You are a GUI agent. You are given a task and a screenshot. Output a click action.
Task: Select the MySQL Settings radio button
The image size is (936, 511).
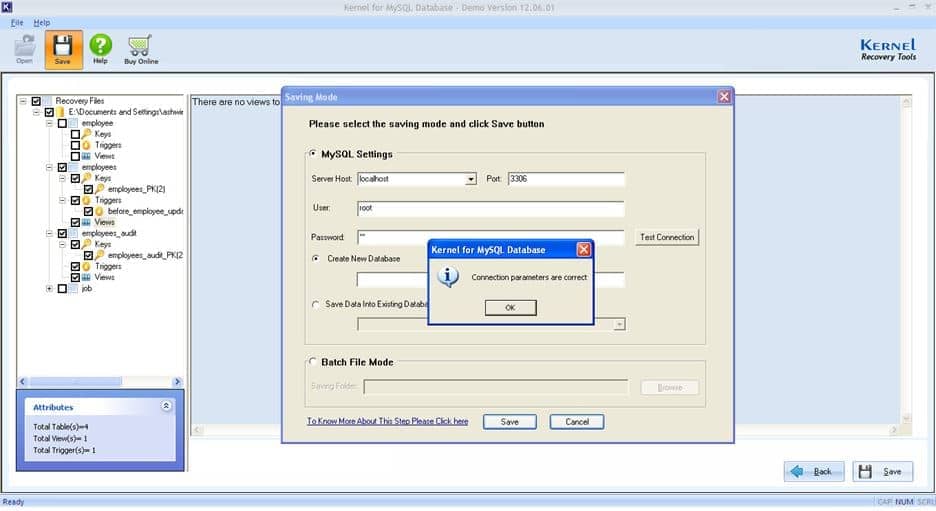(x=313, y=154)
